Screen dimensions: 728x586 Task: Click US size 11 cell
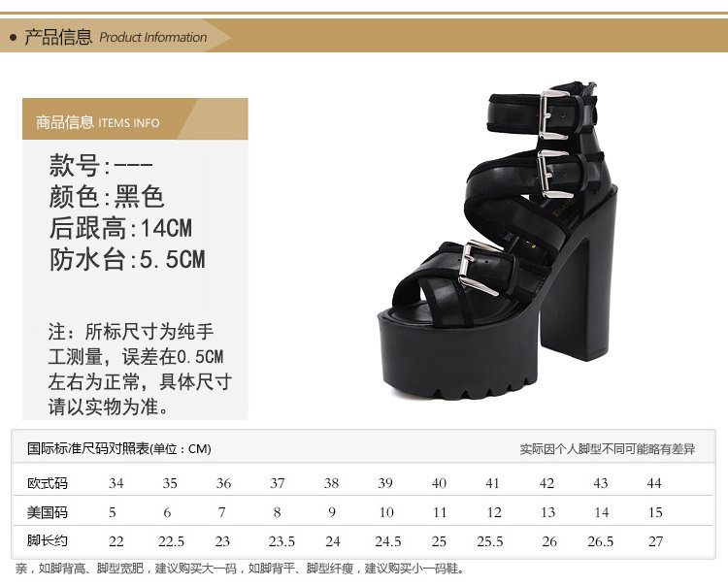[x=440, y=512]
